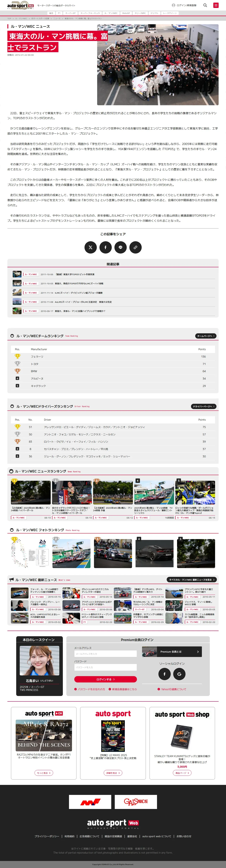Open すべてのル・マン/WEC最新ニュースを見る button

192,579
